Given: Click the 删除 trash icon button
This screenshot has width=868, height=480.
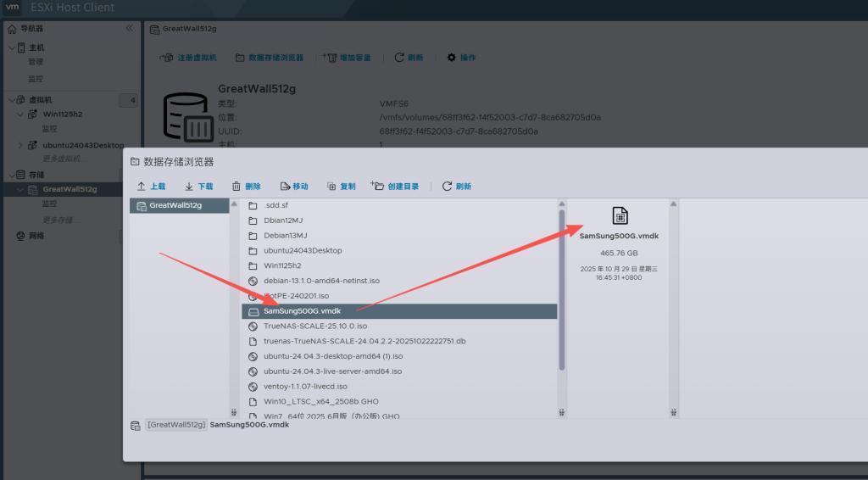Looking at the screenshot, I should tap(247, 187).
